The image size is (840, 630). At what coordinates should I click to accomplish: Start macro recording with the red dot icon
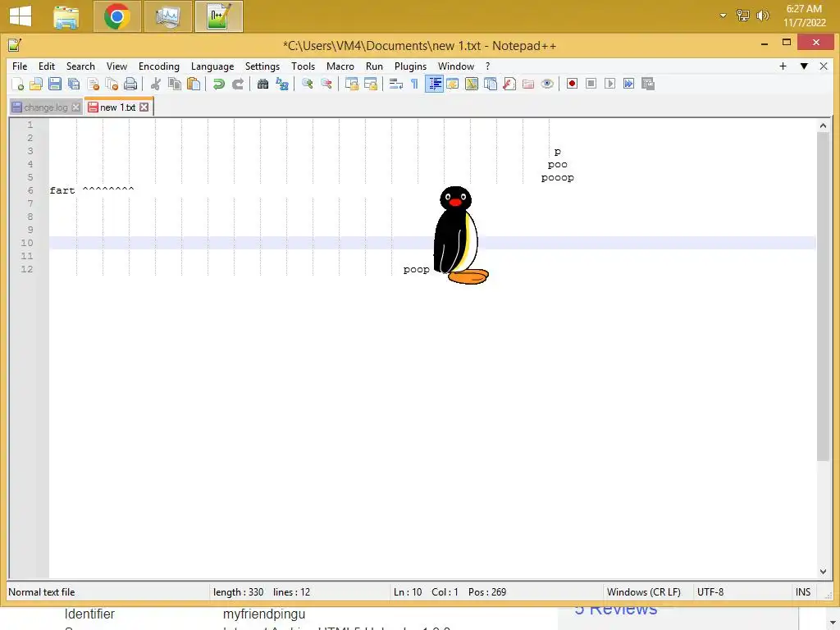572,84
